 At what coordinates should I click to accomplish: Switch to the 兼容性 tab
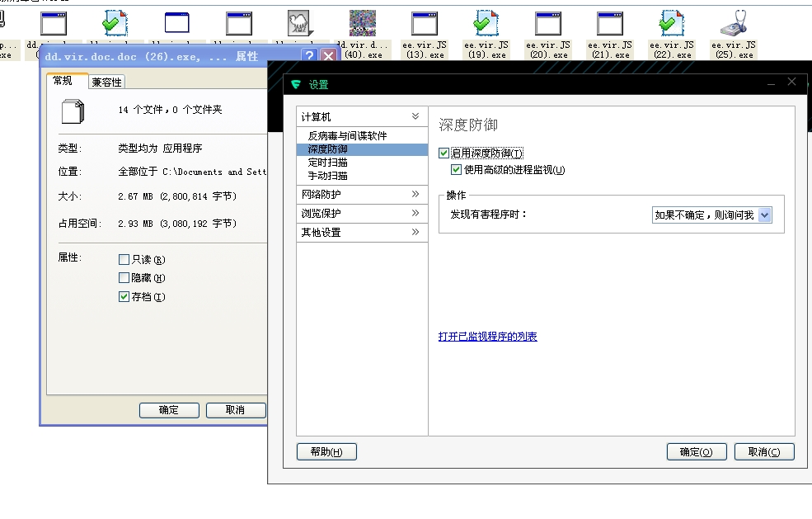point(107,82)
